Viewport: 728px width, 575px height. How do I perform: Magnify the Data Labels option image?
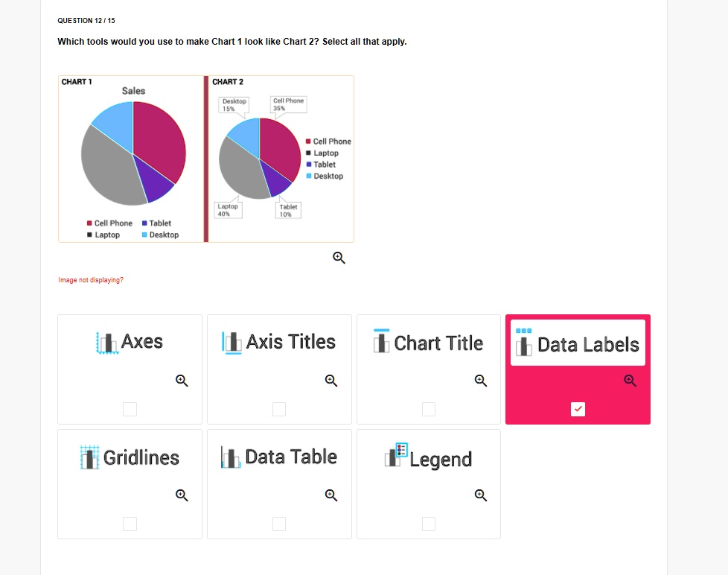[630, 381]
